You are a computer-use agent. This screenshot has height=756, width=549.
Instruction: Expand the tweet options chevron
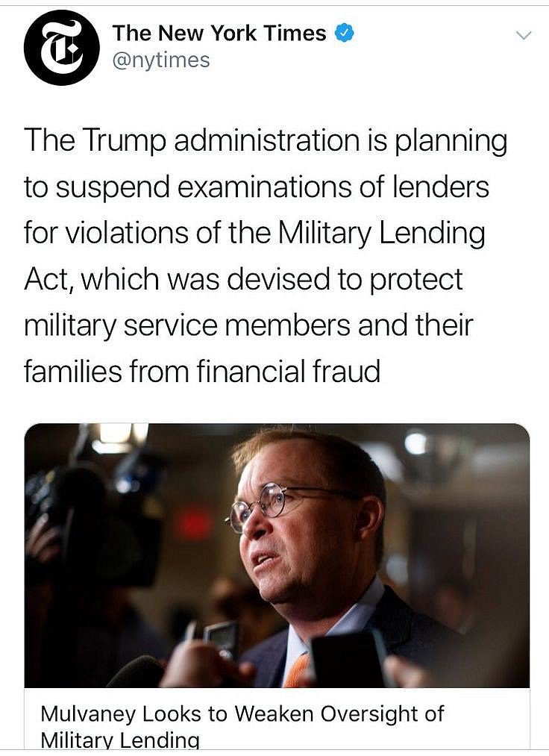tap(524, 35)
